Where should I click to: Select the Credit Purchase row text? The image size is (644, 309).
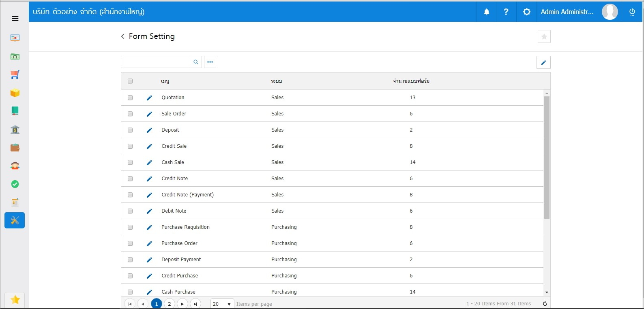point(180,276)
